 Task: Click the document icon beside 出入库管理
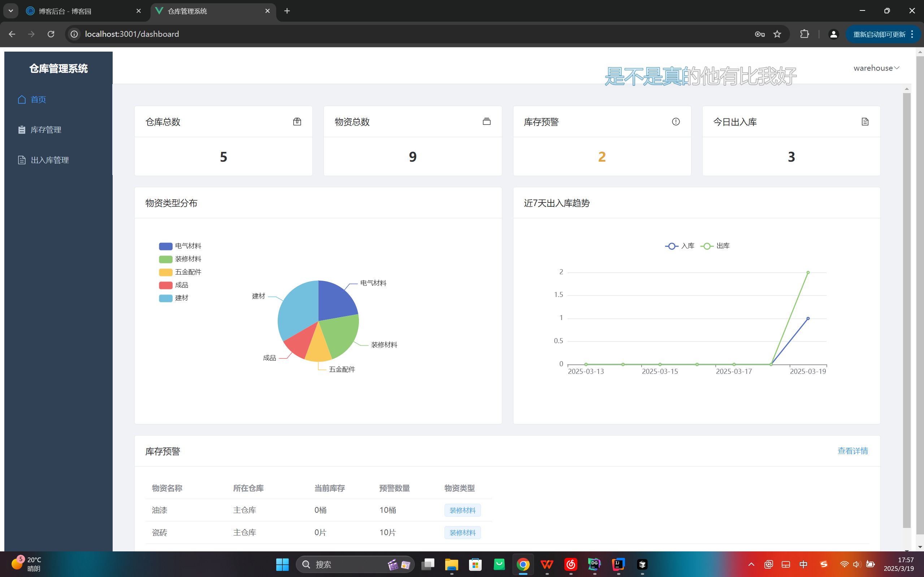click(x=22, y=160)
